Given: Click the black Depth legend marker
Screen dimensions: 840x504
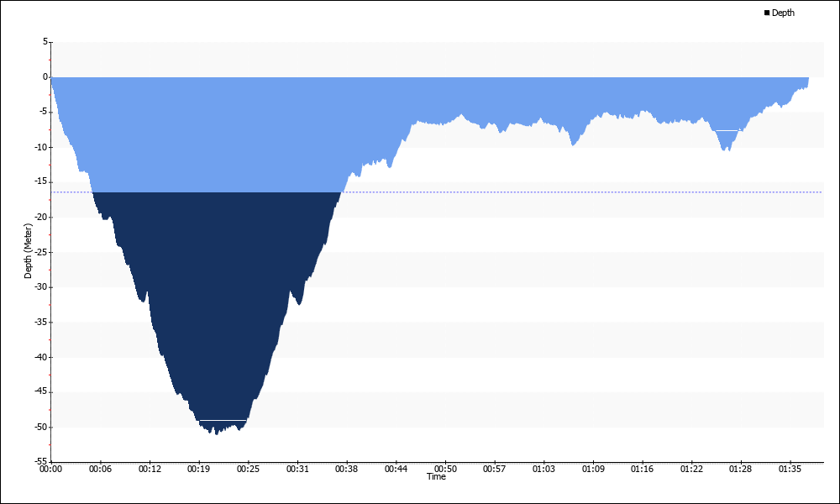Looking at the screenshot, I should pyautogui.click(x=767, y=13).
